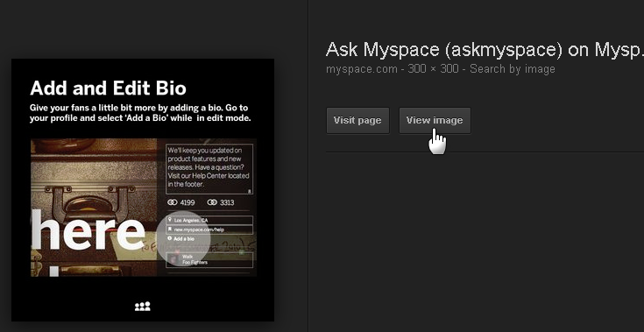Click the Add a bio text in image
The height and width of the screenshot is (332, 644).
click(184, 238)
